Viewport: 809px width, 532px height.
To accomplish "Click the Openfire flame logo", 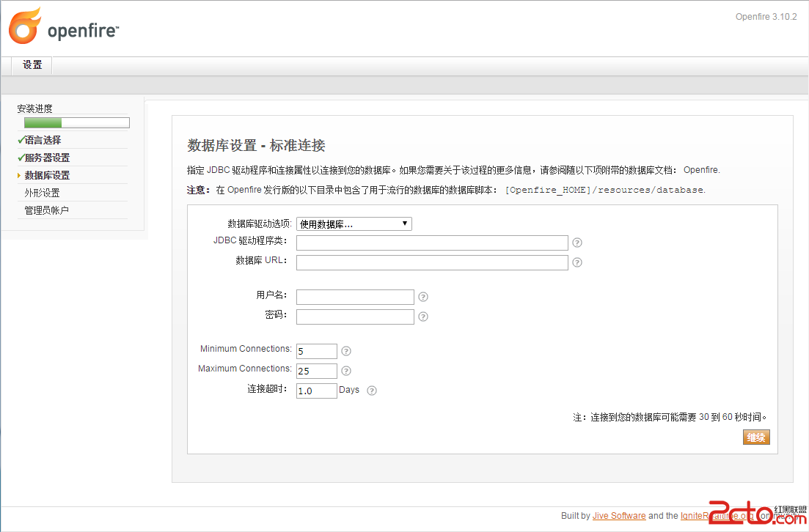I will coord(25,26).
